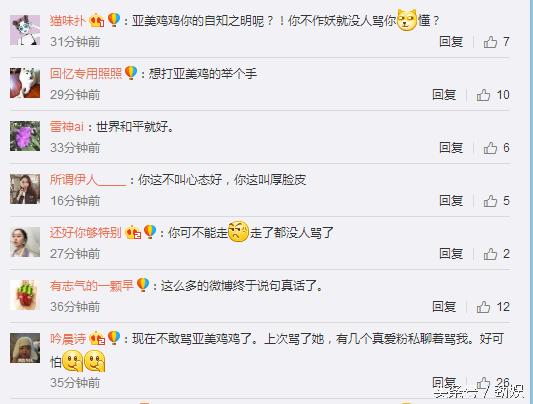Click the membership badge next to 猫味扑
The width and height of the screenshot is (533, 404).
97,20
